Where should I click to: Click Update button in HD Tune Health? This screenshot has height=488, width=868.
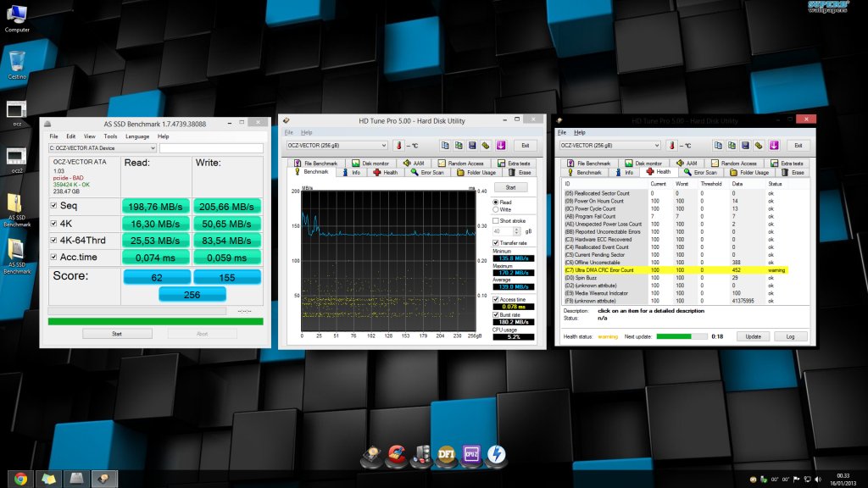(753, 336)
